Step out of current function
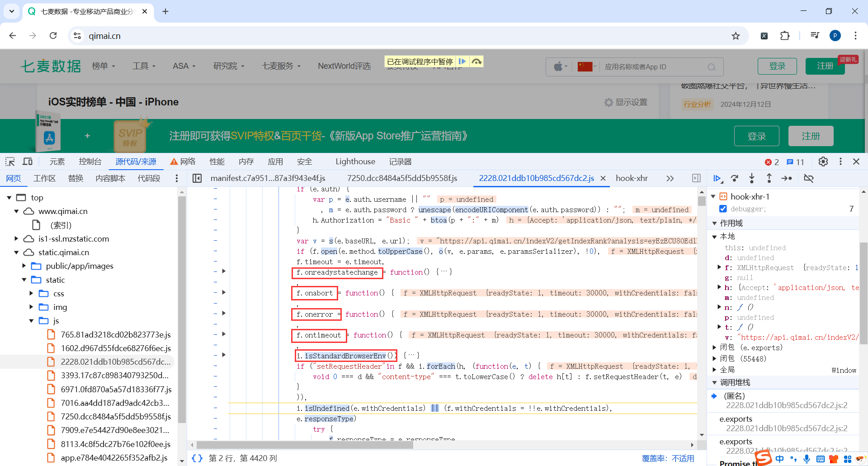868x466 pixels. [769, 178]
